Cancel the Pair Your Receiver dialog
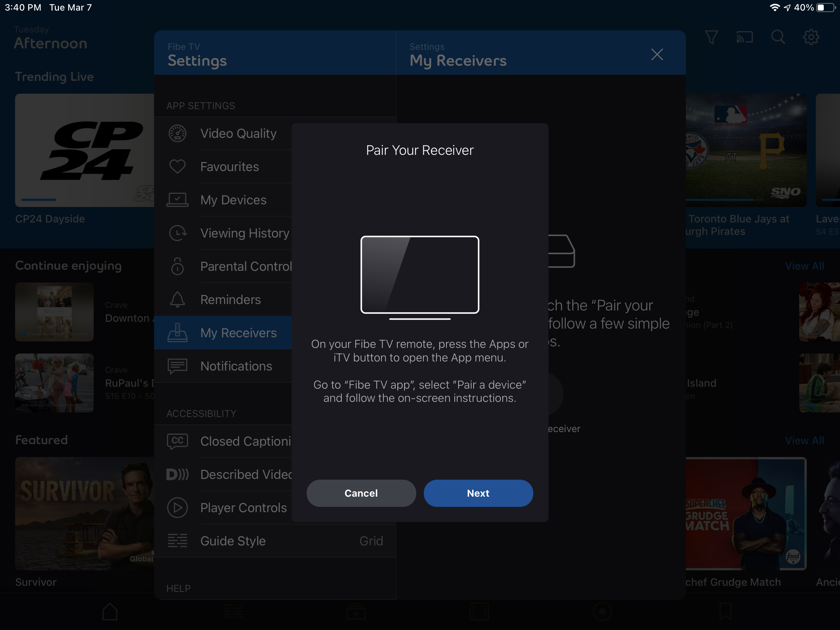The image size is (840, 630). point(361,493)
